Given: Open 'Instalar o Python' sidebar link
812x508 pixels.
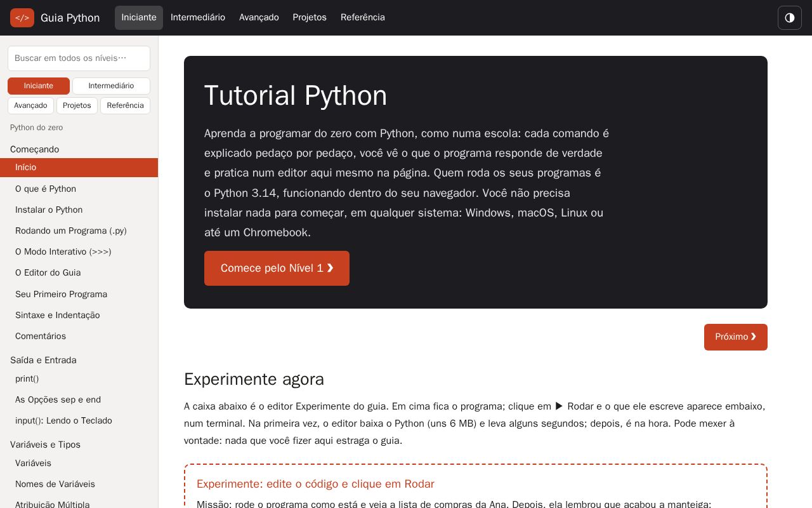Looking at the screenshot, I should click(x=79, y=210).
